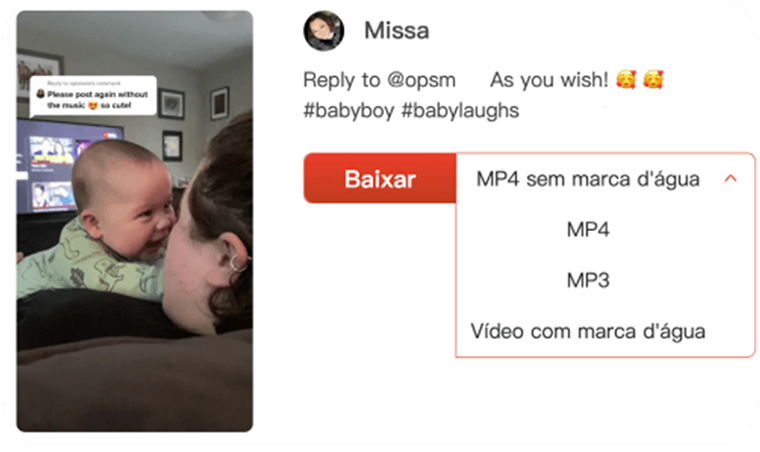The height and width of the screenshot is (452, 760).
Task: Open the "MP4 sem marca d'água" format selector
Action: point(605,179)
